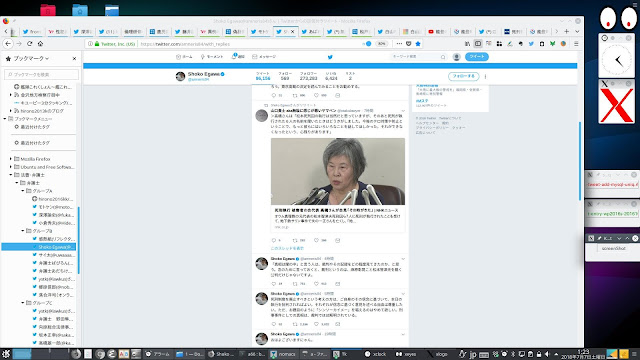Click the Follow (フォローする) button
The width and height of the screenshot is (640, 360).
click(463, 76)
